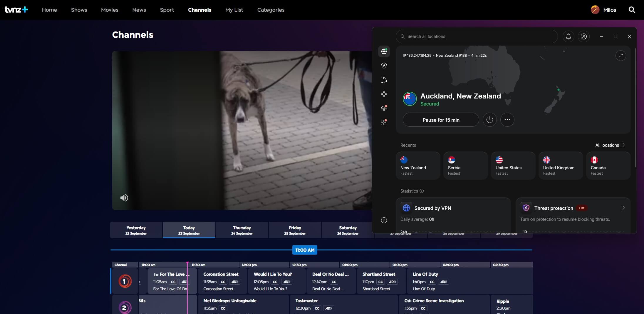Select TVNZ 2 channel logo
The image size is (644, 314).
125,308
